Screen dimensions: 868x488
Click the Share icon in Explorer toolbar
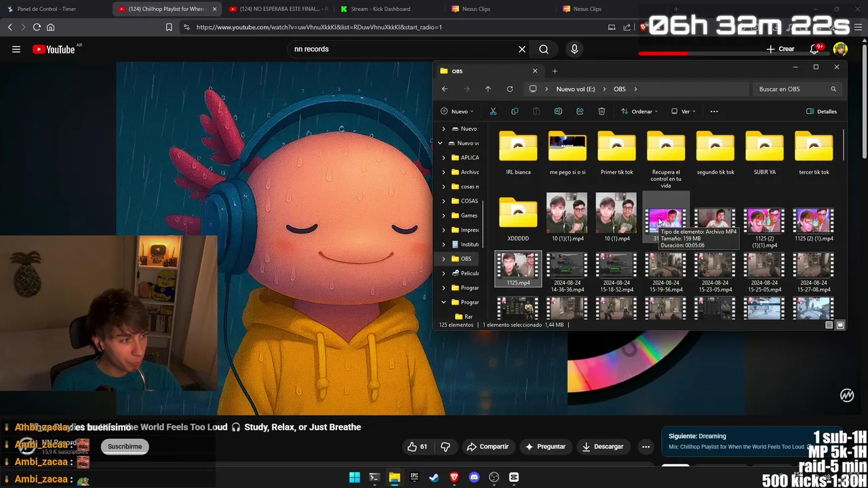[580, 111]
